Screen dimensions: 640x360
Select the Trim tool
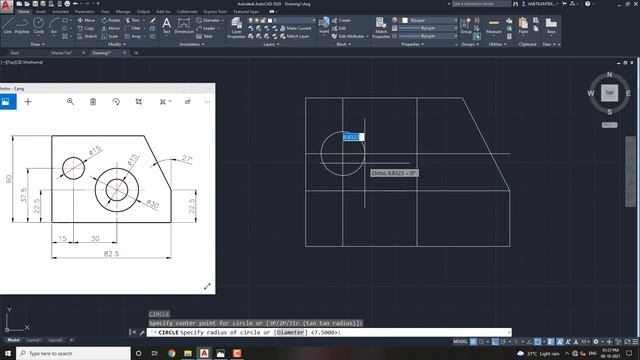(133, 20)
